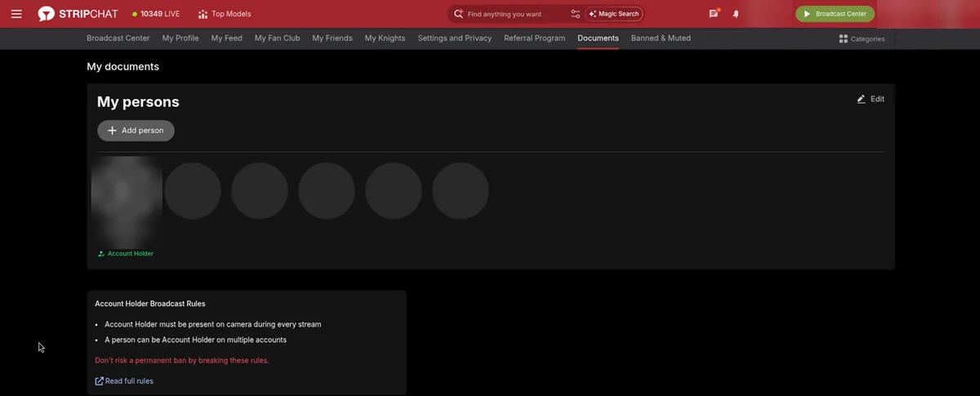Switch to My Fan Club tab
The height and width of the screenshot is (396, 980).
(277, 38)
